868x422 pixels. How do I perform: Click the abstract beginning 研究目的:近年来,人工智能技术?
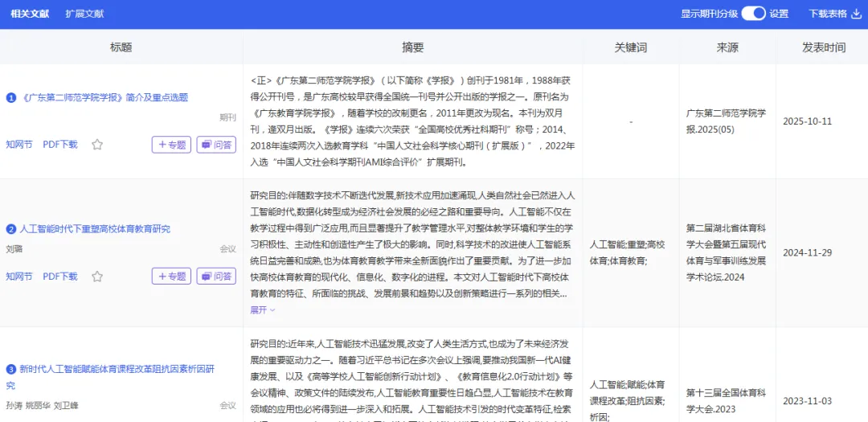[413, 382]
